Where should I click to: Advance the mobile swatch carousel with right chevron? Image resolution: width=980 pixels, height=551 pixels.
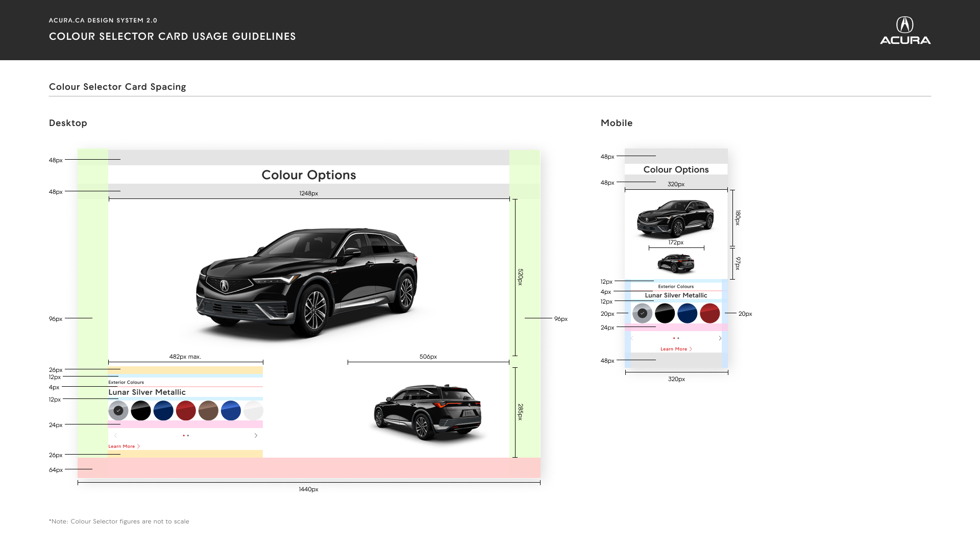[720, 338]
